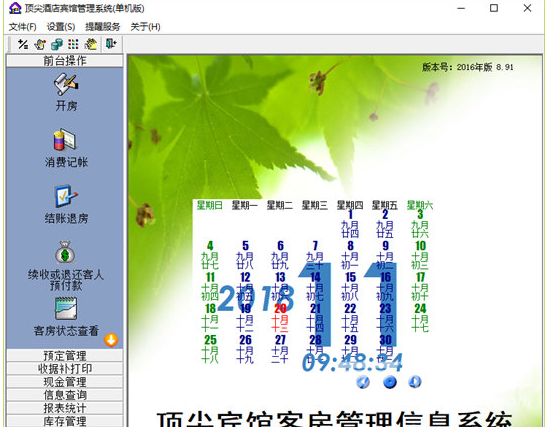Open the 设置(S) menu

point(61,27)
